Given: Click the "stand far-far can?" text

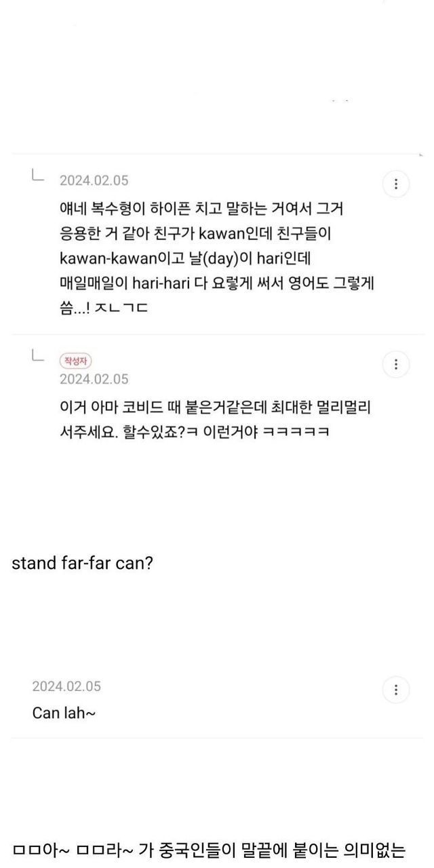Looking at the screenshot, I should point(82,564).
